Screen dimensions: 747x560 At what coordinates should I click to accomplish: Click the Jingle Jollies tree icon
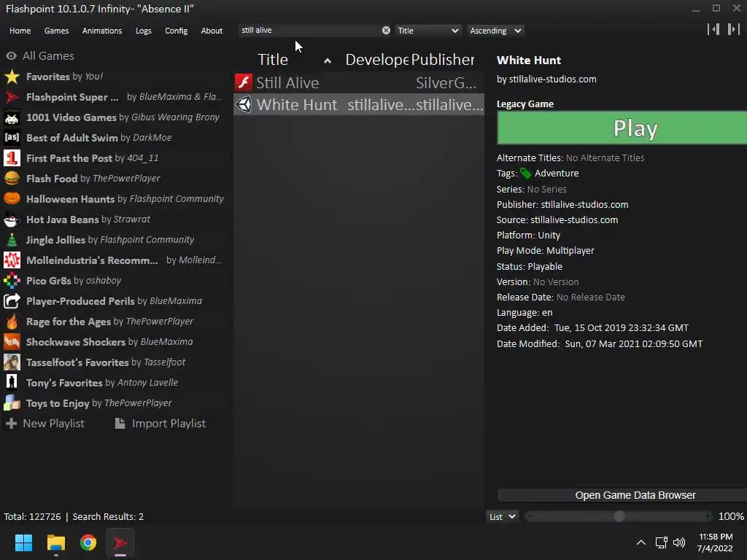click(12, 240)
